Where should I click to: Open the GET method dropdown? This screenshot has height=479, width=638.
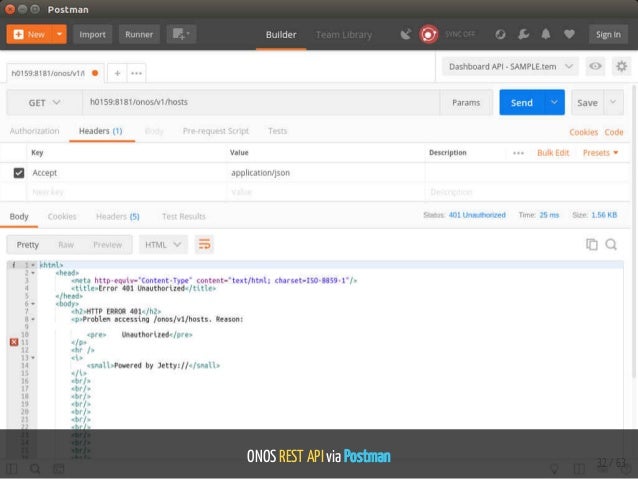[x=44, y=103]
